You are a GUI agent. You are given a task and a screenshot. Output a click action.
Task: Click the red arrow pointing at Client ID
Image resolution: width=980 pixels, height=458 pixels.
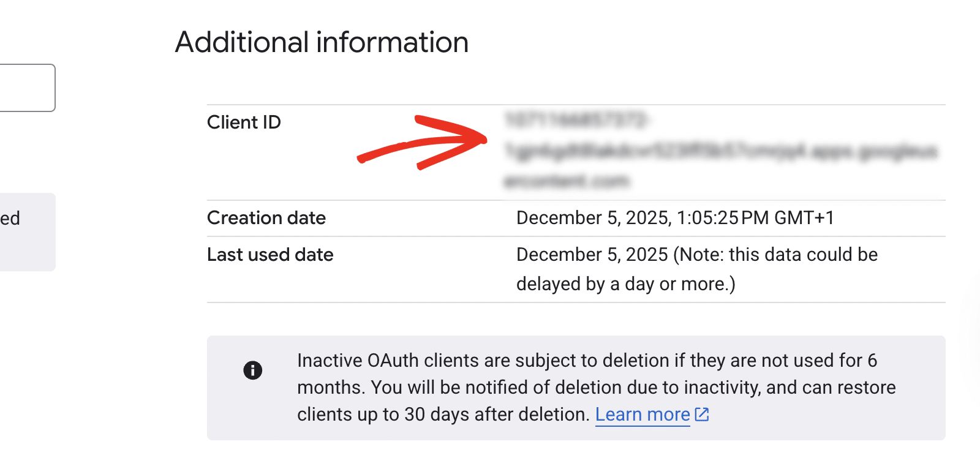423,142
